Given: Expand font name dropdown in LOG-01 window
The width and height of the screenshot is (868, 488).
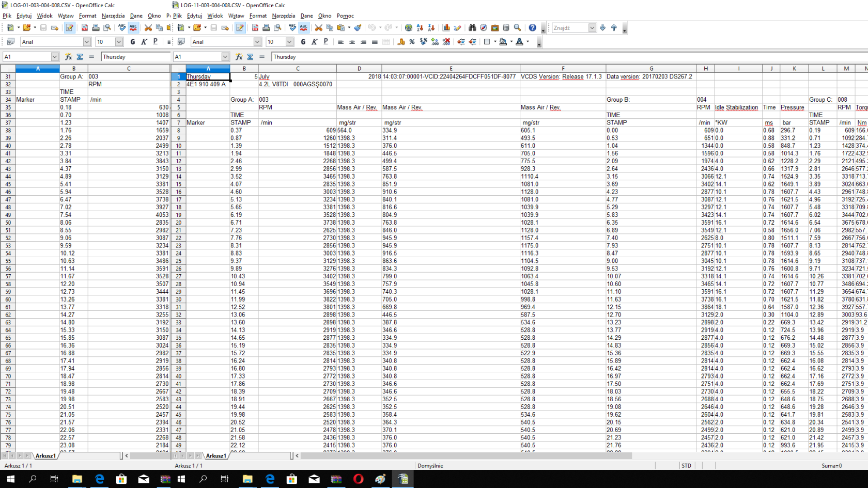Looking at the screenshot, I should pyautogui.click(x=87, y=42).
